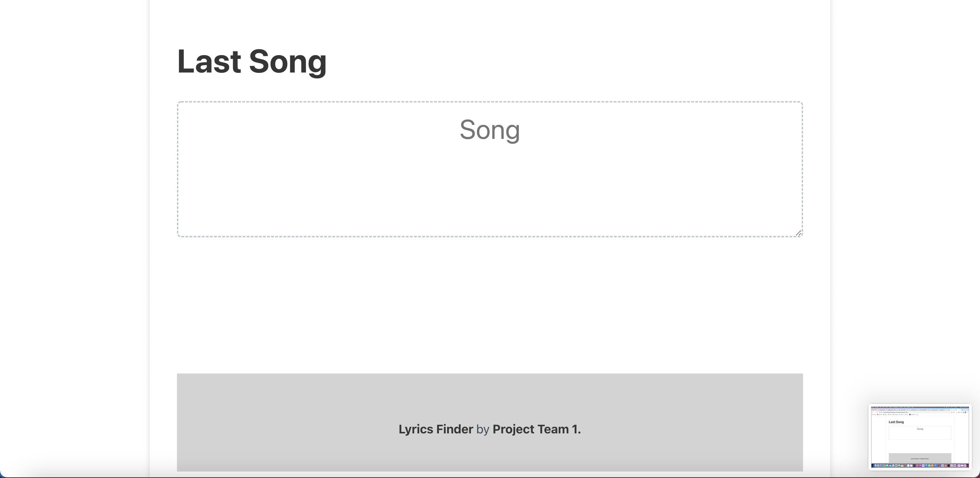Image resolution: width=980 pixels, height=478 pixels.
Task: Click the new tab plus button
Action: coord(963,410)
